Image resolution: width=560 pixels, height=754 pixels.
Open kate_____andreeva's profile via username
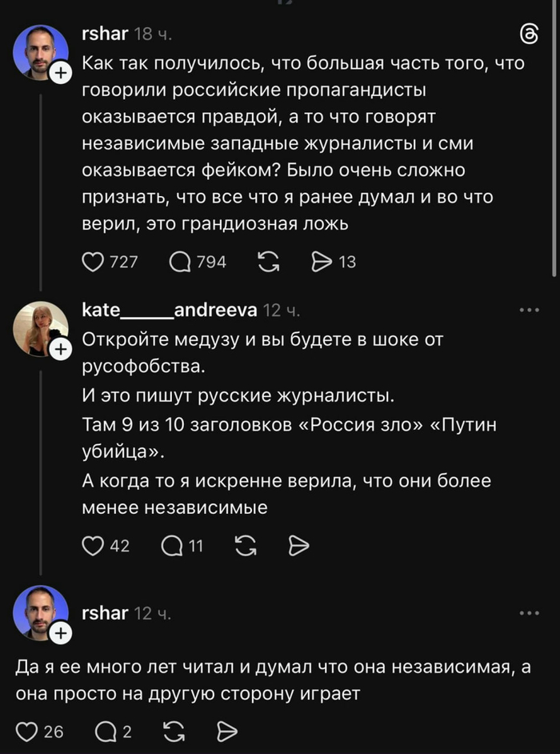point(168,310)
